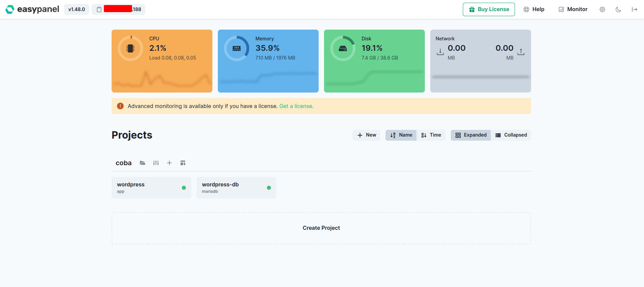Click the "7.4 GB / 38.6 GB" text
This screenshot has height=287, width=644.
point(380,58)
